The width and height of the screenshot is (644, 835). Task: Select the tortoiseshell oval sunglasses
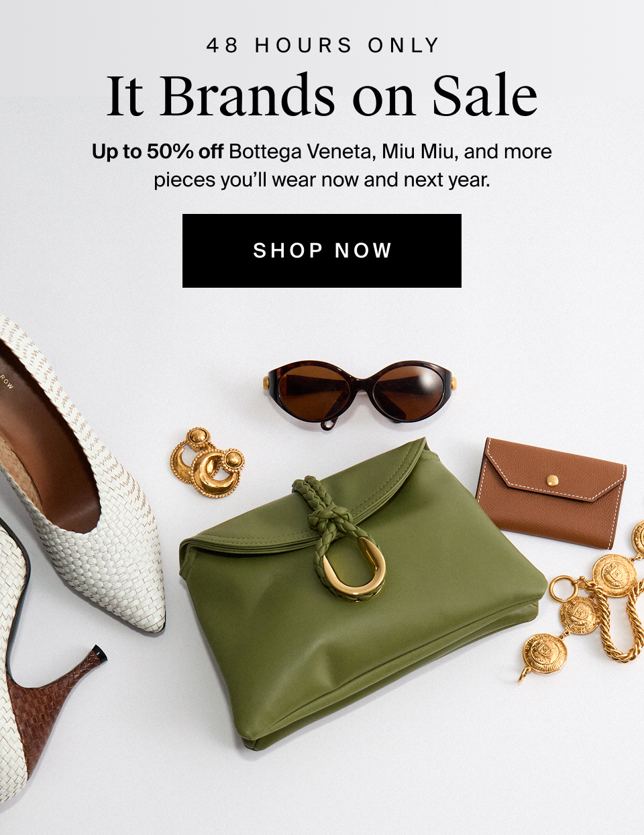click(x=362, y=394)
